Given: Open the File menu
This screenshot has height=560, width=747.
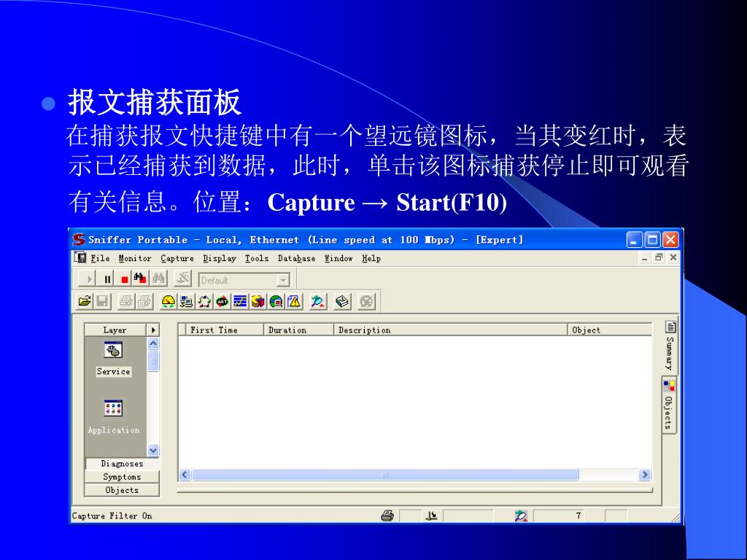Looking at the screenshot, I should pyautogui.click(x=100, y=258).
